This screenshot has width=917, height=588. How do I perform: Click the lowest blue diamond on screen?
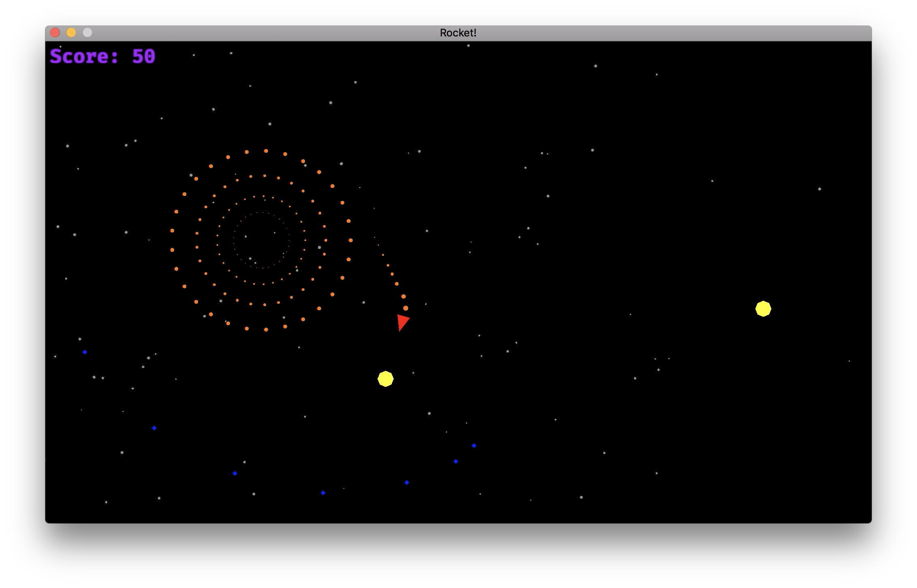click(x=323, y=493)
